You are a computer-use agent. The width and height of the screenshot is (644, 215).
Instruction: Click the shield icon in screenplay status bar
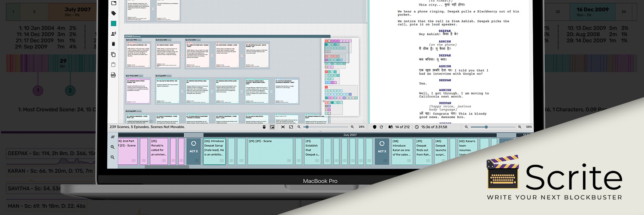pos(374,127)
